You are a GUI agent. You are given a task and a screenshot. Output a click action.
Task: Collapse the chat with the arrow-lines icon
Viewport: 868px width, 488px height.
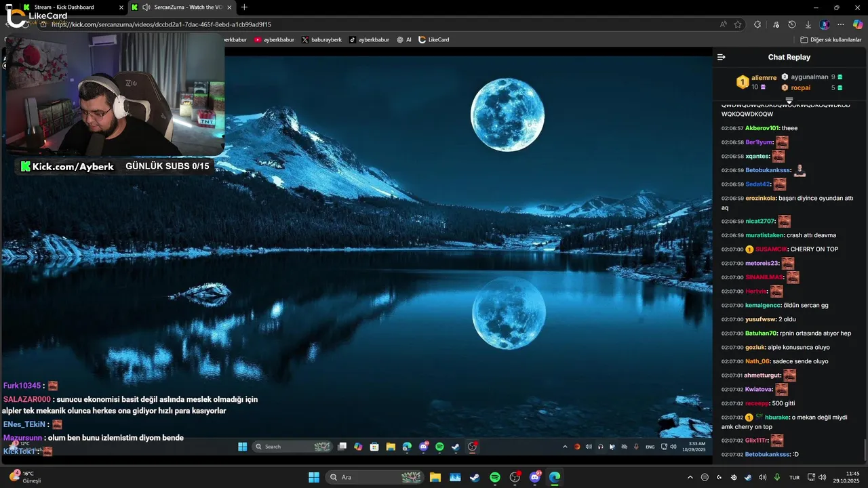(x=722, y=57)
